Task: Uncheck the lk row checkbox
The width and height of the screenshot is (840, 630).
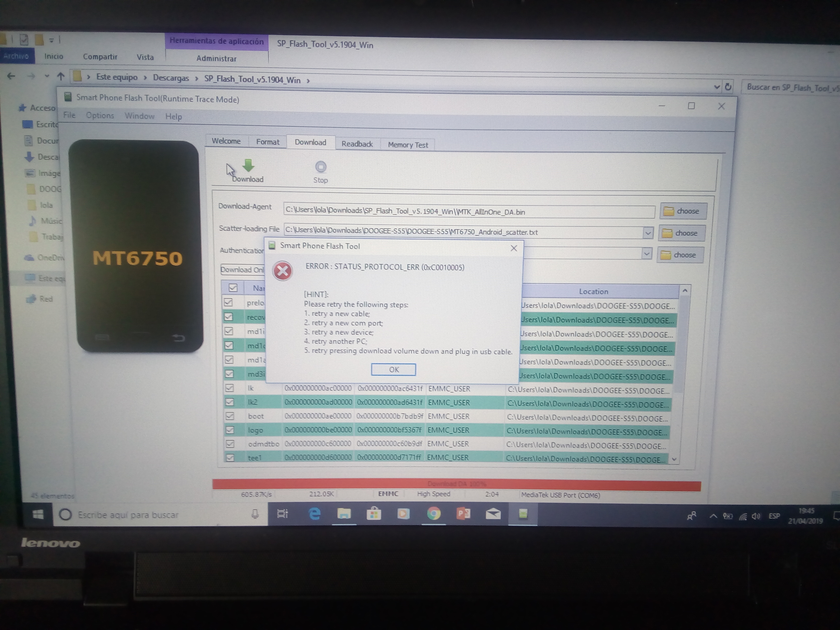Action: click(x=229, y=388)
